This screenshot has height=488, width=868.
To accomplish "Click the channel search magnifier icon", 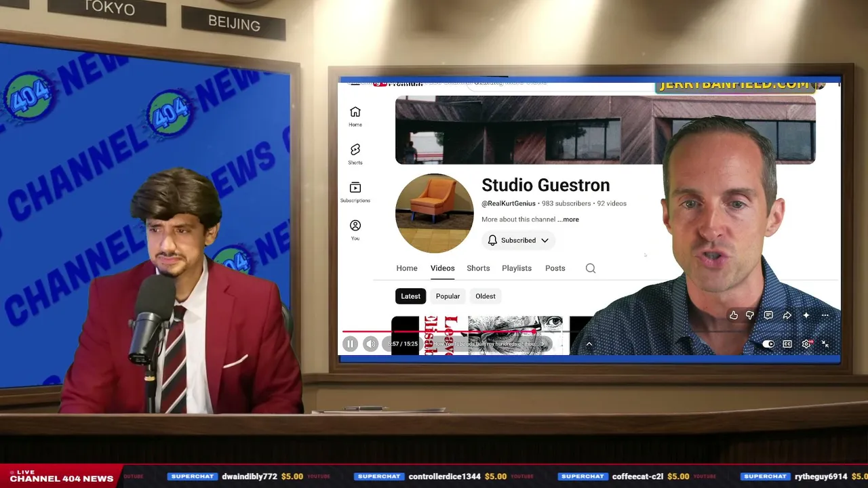I will tap(591, 268).
